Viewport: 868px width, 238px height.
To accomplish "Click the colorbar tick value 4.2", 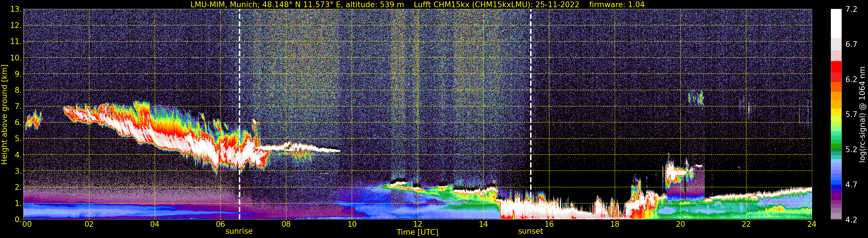I will (x=851, y=220).
